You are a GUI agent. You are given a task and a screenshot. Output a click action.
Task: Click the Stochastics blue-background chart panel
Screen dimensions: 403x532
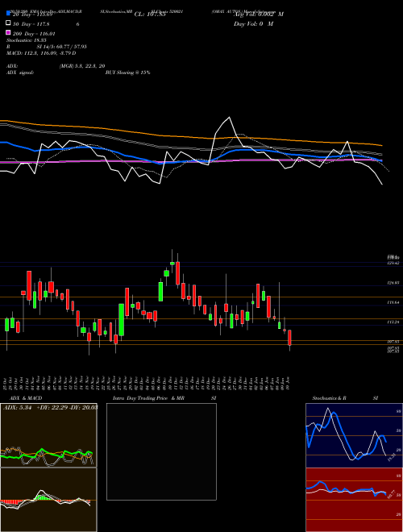pos(354,435)
